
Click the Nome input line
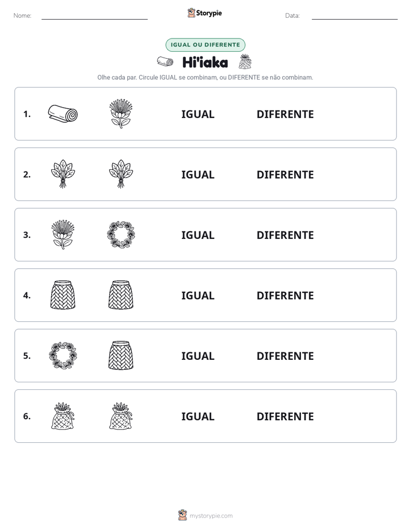tap(94, 16)
